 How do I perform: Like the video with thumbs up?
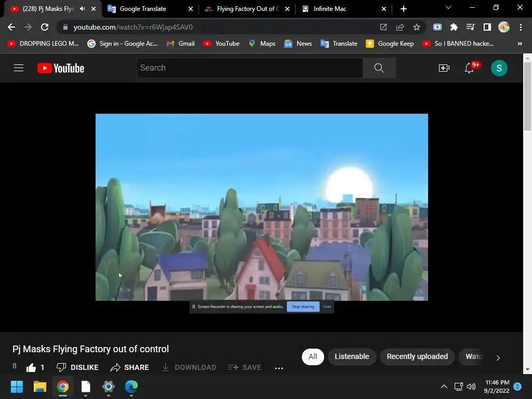click(31, 367)
